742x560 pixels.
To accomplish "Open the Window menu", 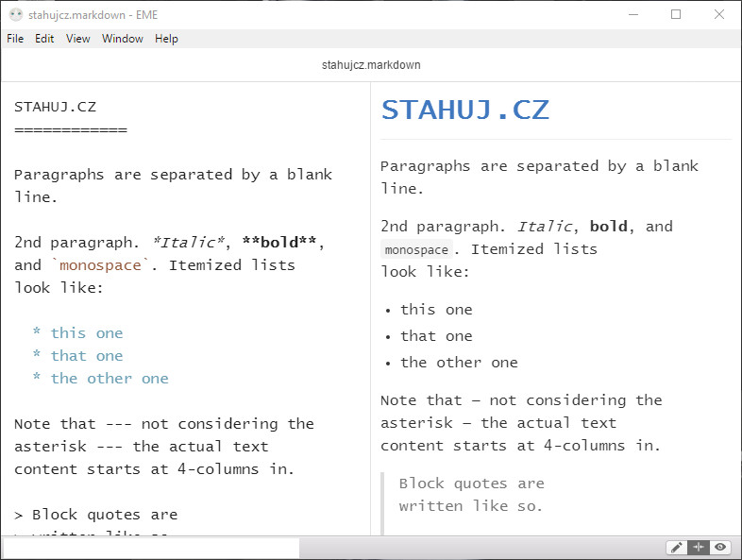I will pyautogui.click(x=123, y=39).
